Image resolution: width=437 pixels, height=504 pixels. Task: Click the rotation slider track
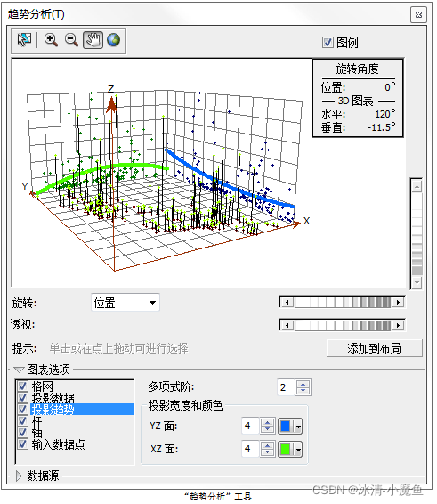tap(343, 303)
